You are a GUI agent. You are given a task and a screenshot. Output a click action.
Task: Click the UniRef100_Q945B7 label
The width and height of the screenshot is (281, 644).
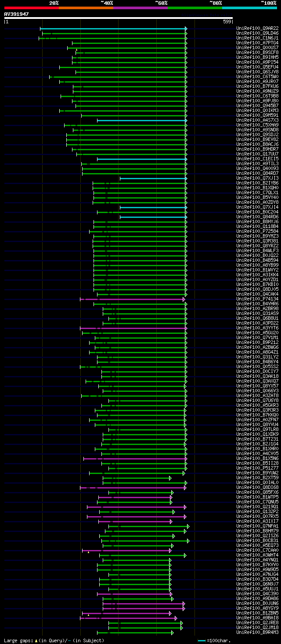pyautogui.click(x=257, y=105)
